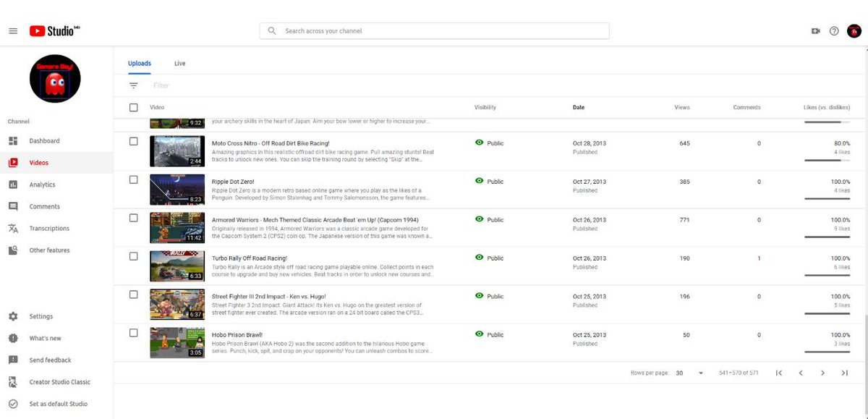Open the hamburger navigation menu
The image size is (868, 419).
tap(13, 31)
